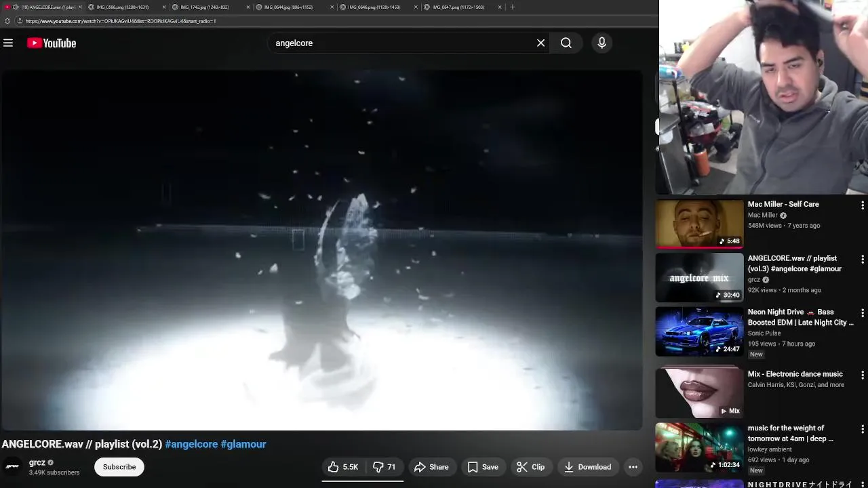Download the current video

point(587,467)
